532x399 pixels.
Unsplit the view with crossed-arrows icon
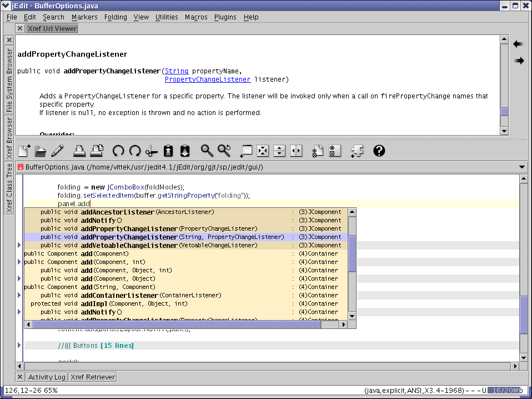(263, 151)
